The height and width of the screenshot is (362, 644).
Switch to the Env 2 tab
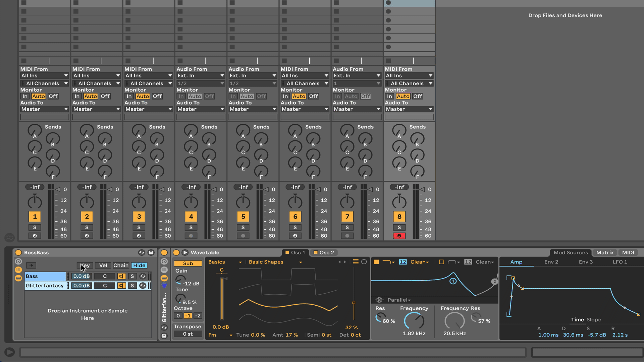pyautogui.click(x=551, y=262)
